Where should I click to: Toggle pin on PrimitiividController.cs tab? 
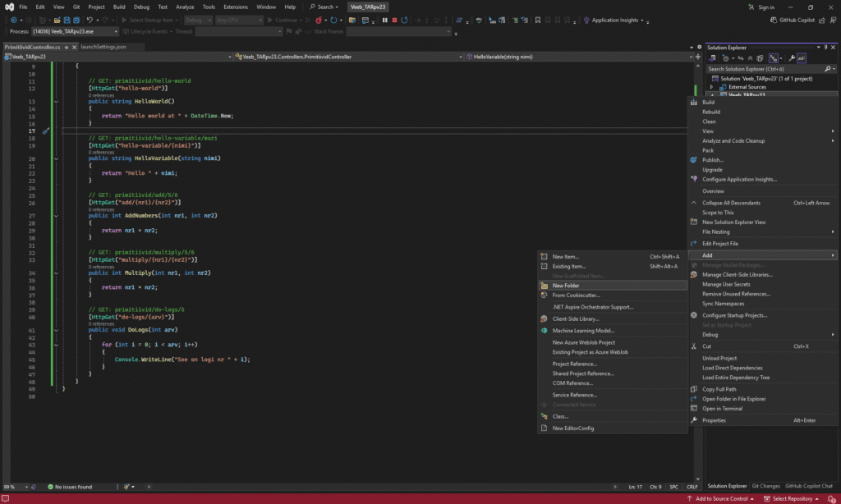pos(65,47)
